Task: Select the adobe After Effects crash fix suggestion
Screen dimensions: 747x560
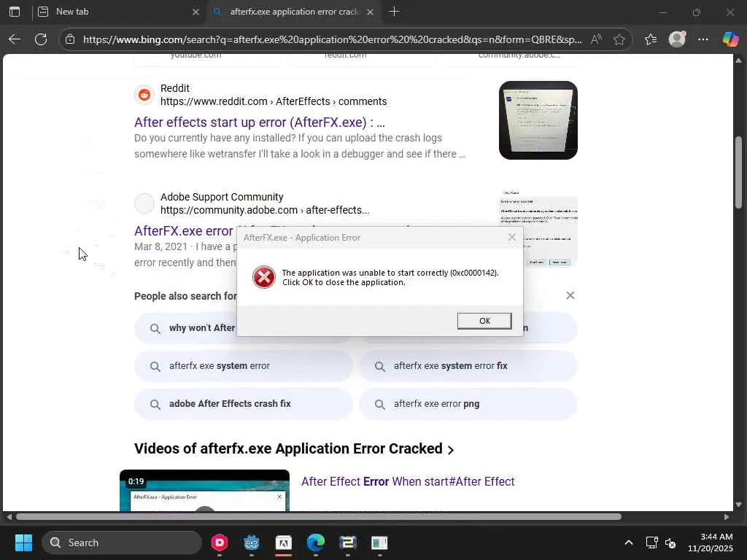Action: click(x=244, y=404)
